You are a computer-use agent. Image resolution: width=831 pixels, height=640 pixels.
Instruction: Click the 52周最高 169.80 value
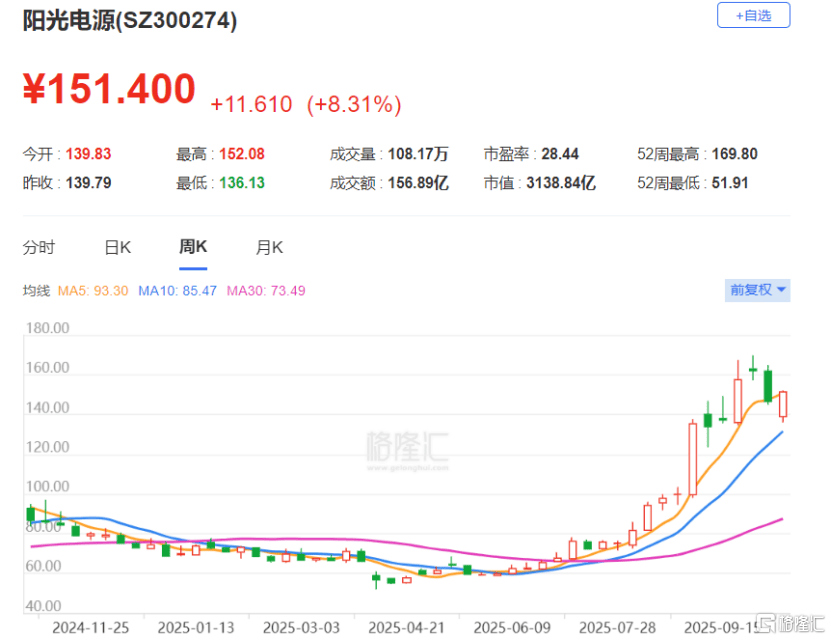point(734,154)
